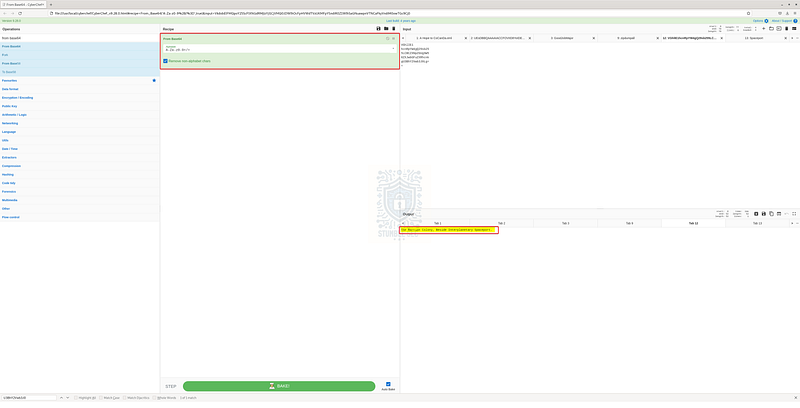800x408 pixels.
Task: Expand the Networking category
Action: click(x=80, y=123)
